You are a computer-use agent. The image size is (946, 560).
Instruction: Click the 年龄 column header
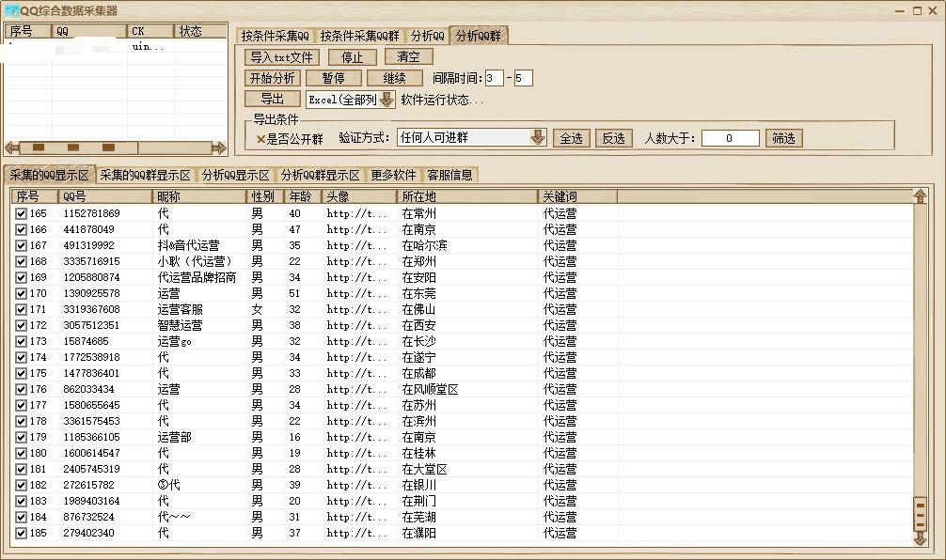(303, 196)
